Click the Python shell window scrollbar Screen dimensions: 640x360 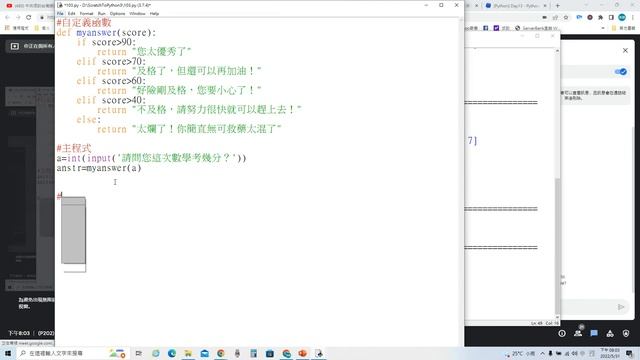pos(558,246)
